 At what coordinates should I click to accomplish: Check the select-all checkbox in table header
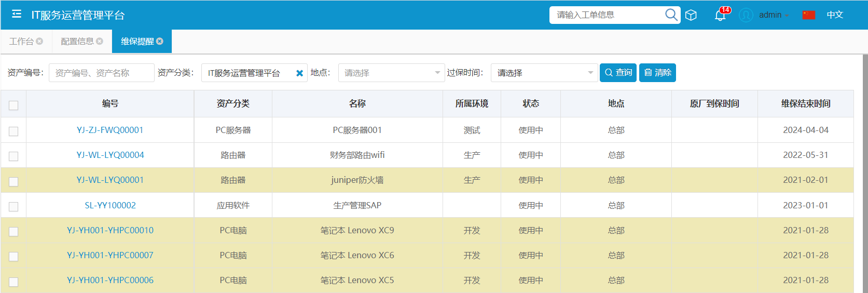click(x=13, y=105)
